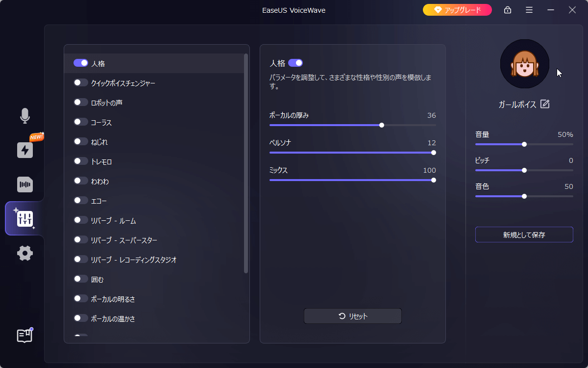Image resolution: width=588 pixels, height=368 pixels.
Task: Open the tutorial book icon
Action: click(x=24, y=336)
